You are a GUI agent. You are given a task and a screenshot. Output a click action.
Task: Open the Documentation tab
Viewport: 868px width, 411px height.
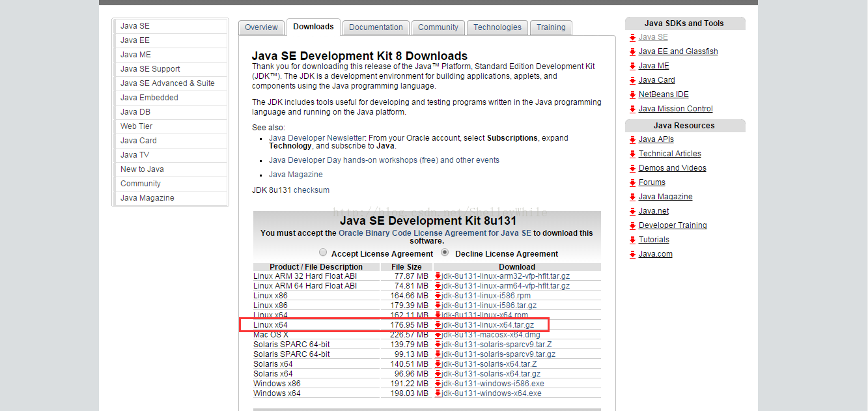coord(376,27)
